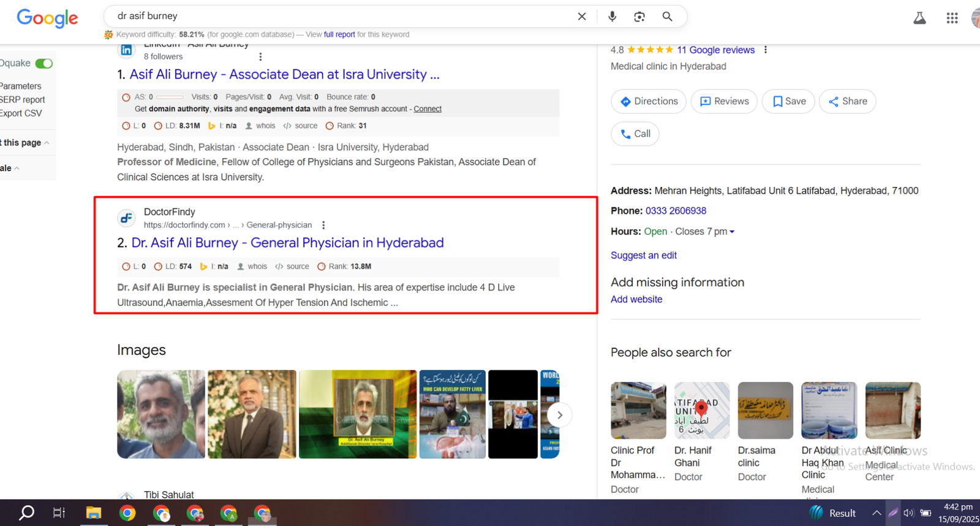
Task: Open Google Lens image search
Action: (639, 17)
